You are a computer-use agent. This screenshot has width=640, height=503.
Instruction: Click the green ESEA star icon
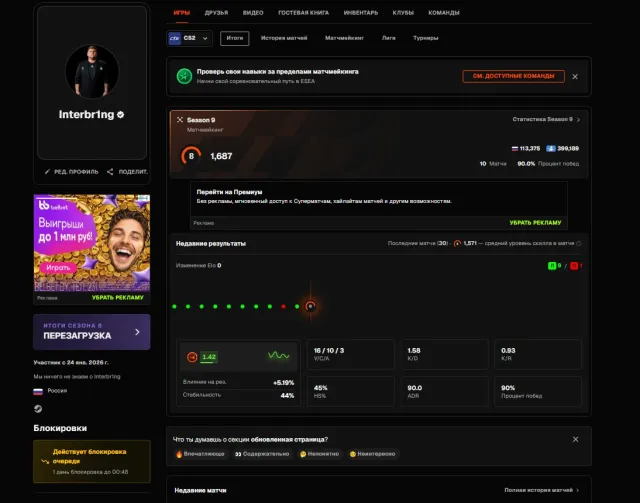pos(184,76)
